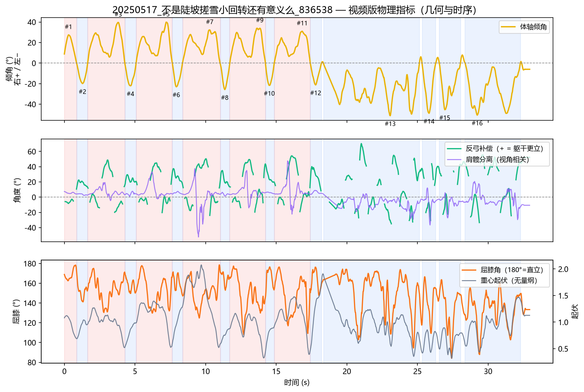Click the 25 tick on the time axis
This screenshot has height=392, width=584.
[417, 371]
